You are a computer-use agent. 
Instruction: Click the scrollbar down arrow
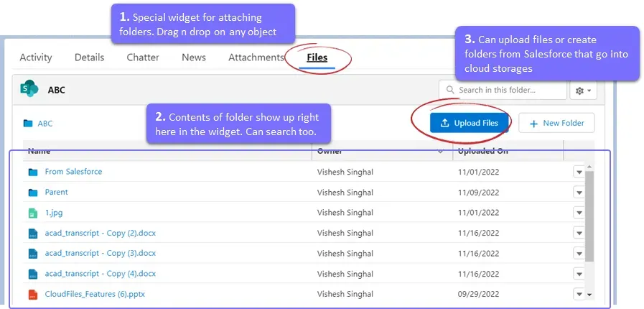(589, 295)
